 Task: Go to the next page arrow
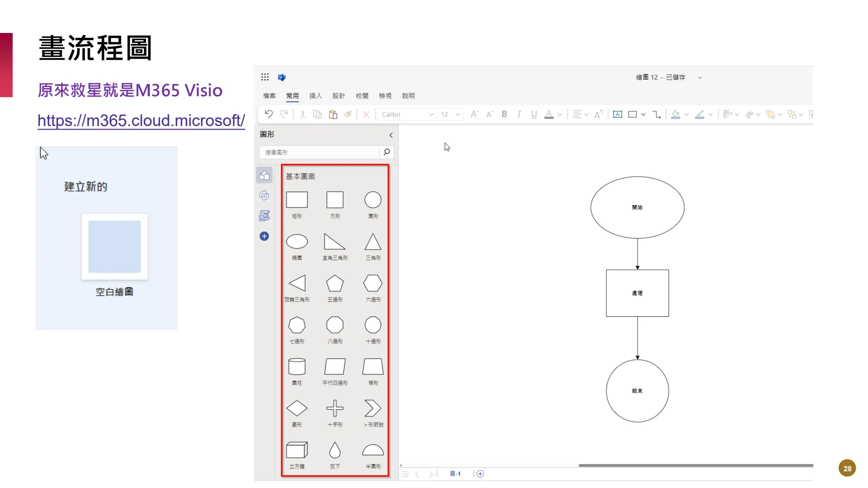click(431, 474)
